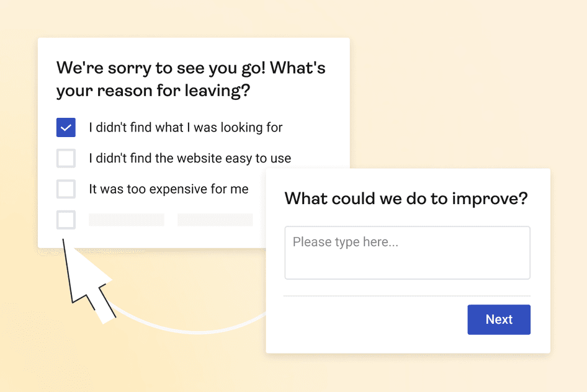Check "I didn't find the website easy to use"
Image resolution: width=587 pixels, height=392 pixels.
click(66, 158)
